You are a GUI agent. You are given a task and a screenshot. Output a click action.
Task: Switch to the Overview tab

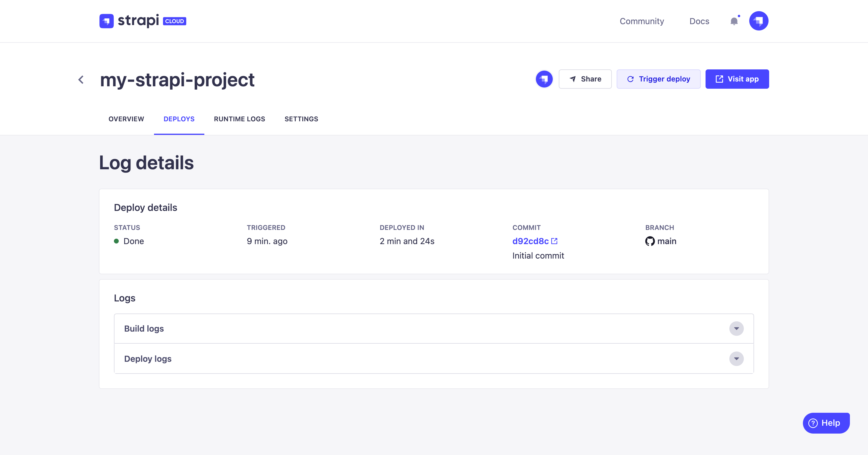coord(126,119)
